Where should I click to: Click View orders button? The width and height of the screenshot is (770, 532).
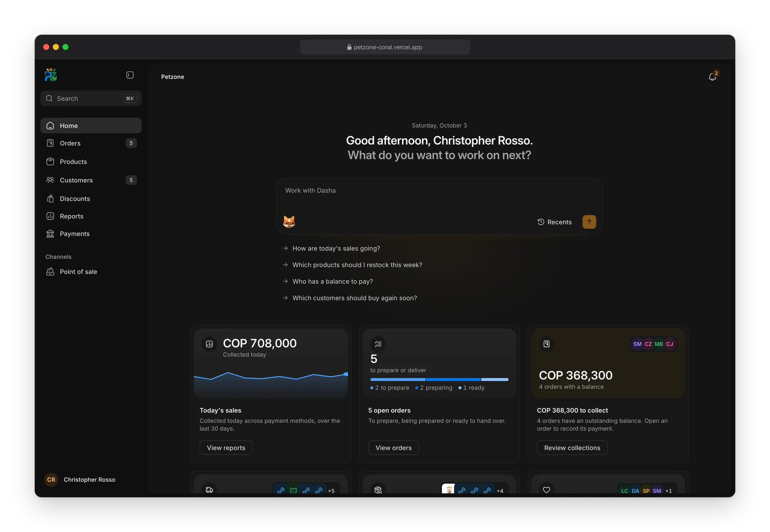[393, 448]
